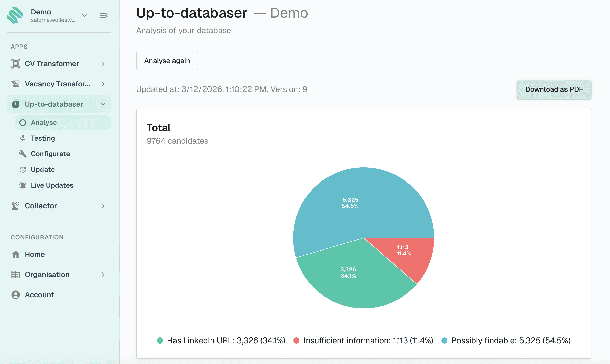The image size is (610, 364).
Task: Select the Analyse menu item
Action: 44,123
